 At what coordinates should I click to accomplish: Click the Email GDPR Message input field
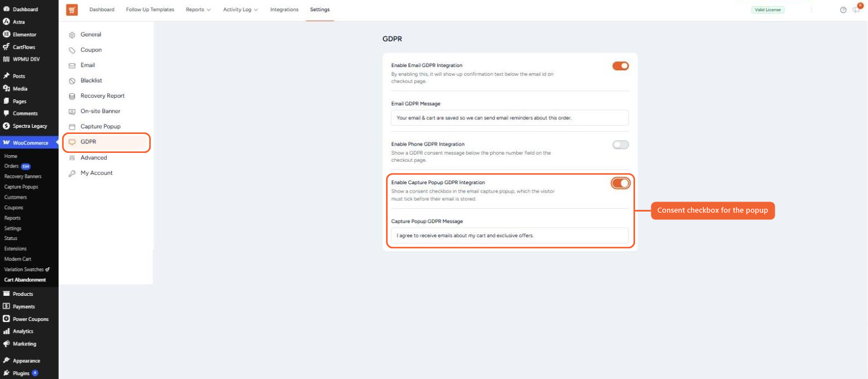(x=510, y=118)
